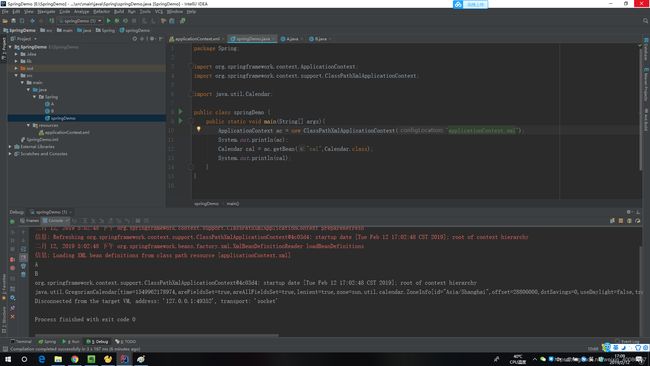Click View Breakpoints red icon in Debug panel
The width and height of the screenshot is (650, 366).
[x=12, y=260]
